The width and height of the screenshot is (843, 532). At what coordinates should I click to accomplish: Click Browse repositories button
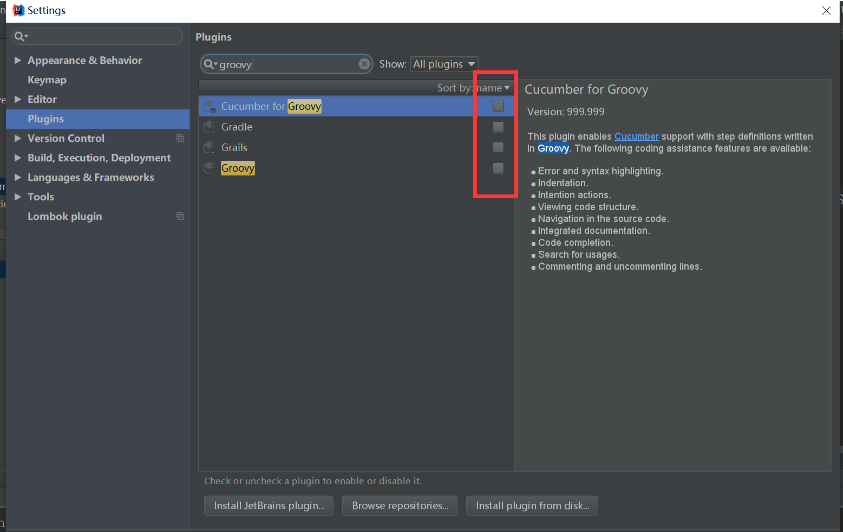pos(400,506)
